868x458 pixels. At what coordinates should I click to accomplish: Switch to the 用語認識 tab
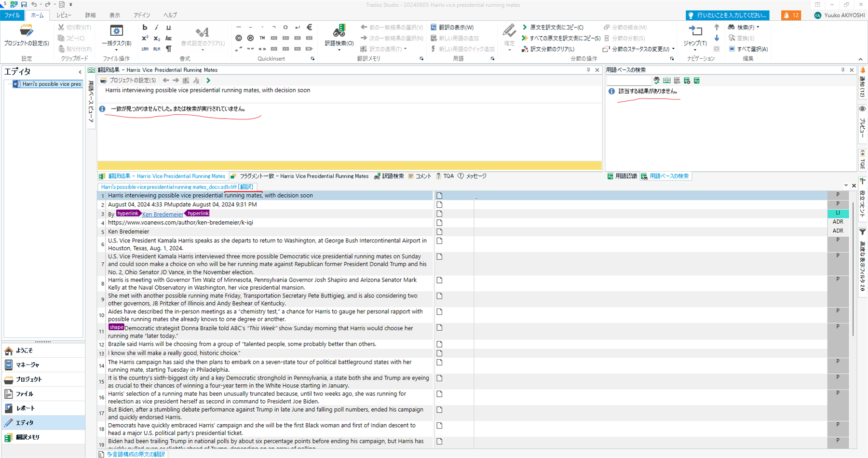[x=622, y=176]
